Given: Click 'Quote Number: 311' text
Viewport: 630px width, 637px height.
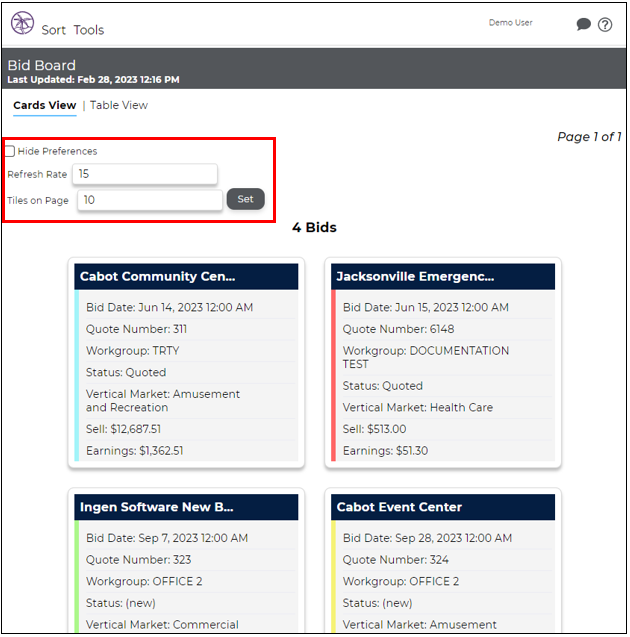Looking at the screenshot, I should point(136,329).
